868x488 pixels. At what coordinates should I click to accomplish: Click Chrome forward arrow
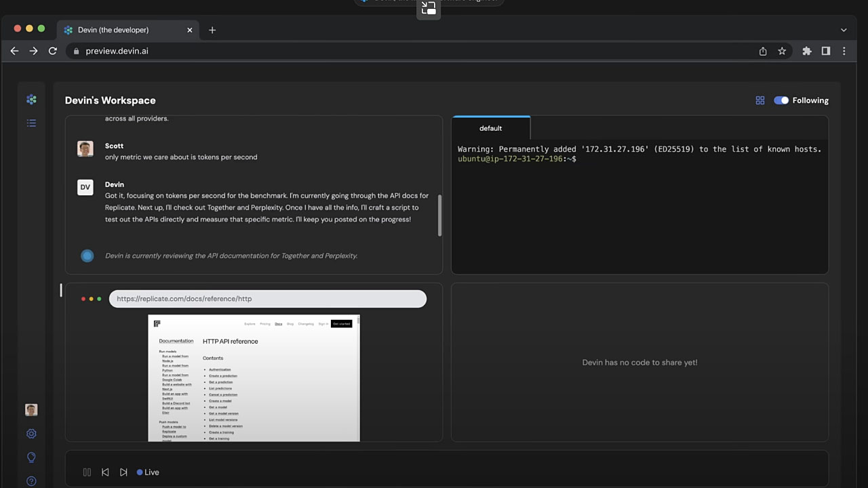(33, 51)
